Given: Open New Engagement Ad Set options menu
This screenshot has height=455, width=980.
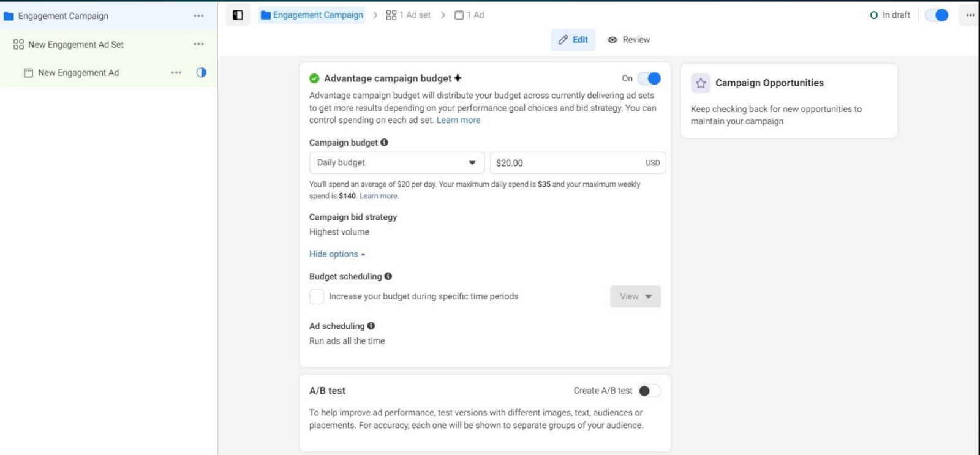Looking at the screenshot, I should pyautogui.click(x=198, y=44).
